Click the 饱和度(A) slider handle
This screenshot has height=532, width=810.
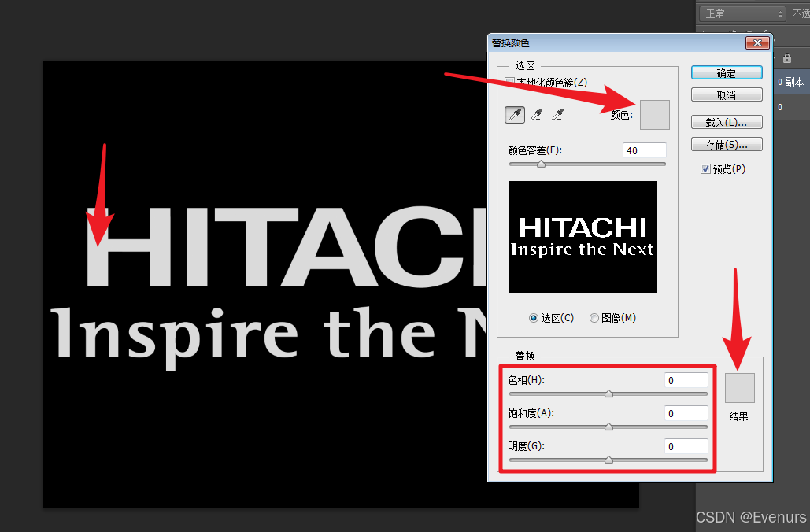608,427
